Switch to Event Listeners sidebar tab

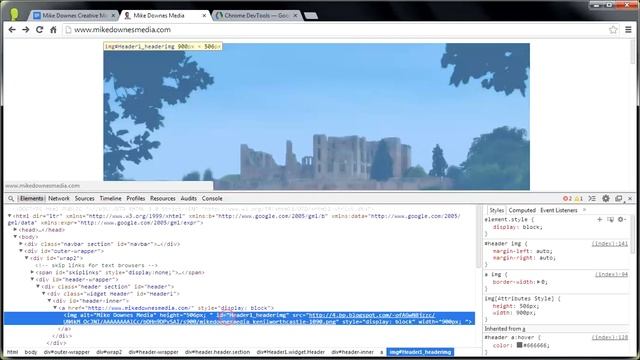tap(559, 210)
